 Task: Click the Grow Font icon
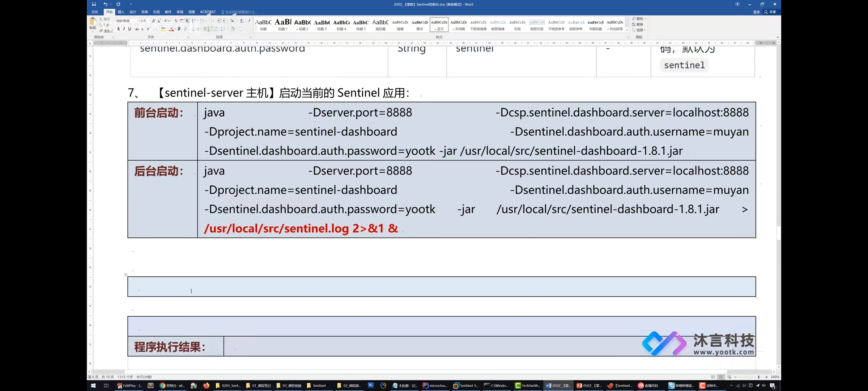(154, 21)
